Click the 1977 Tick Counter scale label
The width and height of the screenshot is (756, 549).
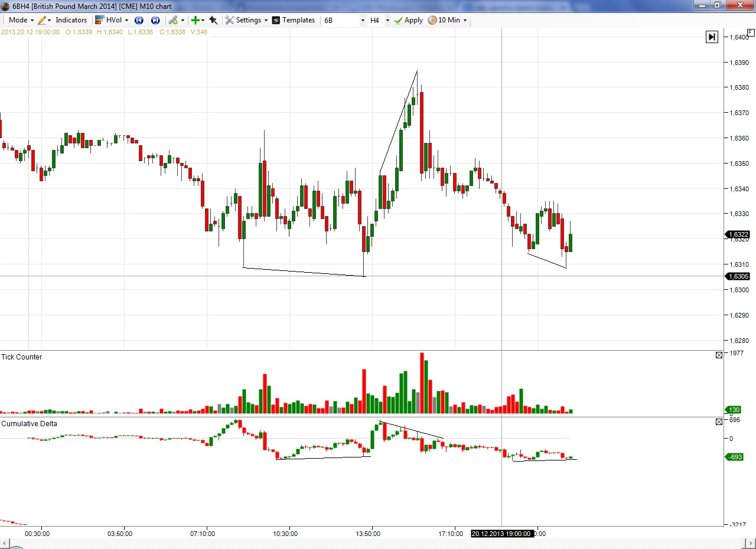pos(737,354)
